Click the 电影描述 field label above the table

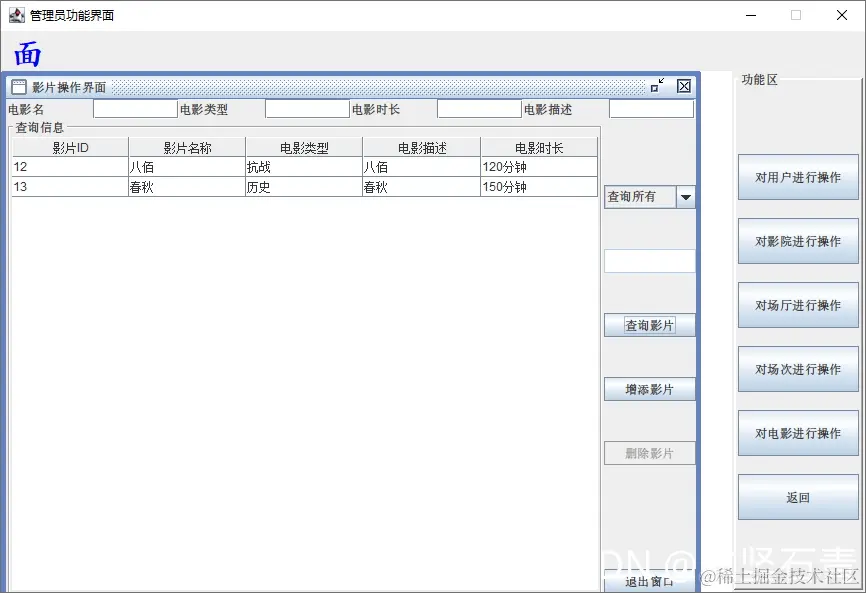point(547,109)
